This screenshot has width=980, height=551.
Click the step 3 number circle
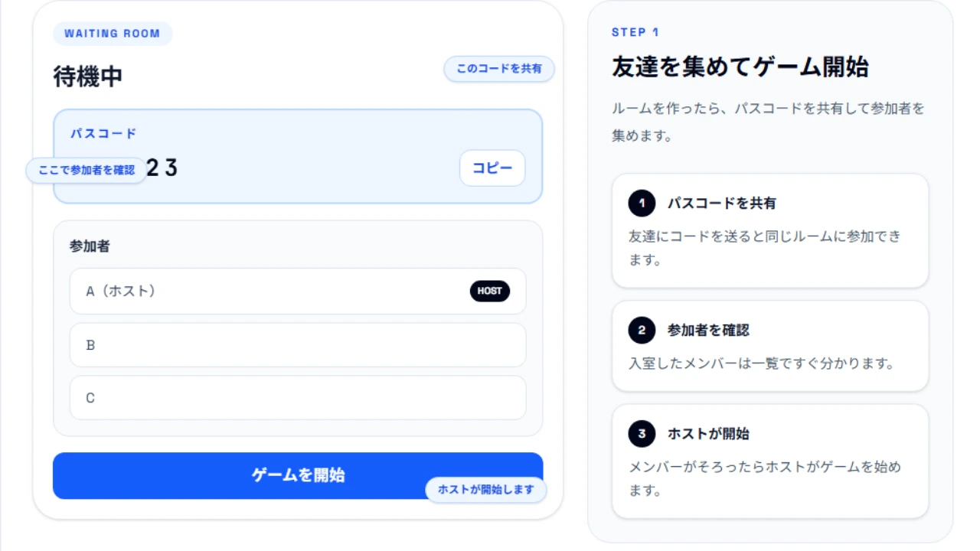pos(642,434)
